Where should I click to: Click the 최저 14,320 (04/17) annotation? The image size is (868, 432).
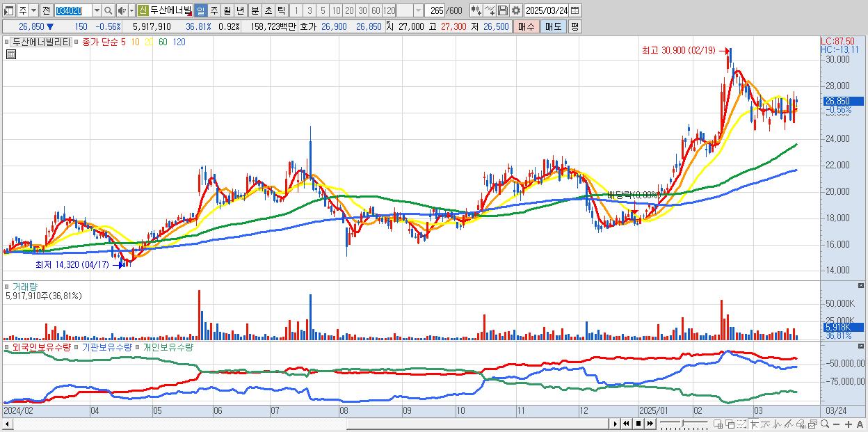click(x=72, y=264)
